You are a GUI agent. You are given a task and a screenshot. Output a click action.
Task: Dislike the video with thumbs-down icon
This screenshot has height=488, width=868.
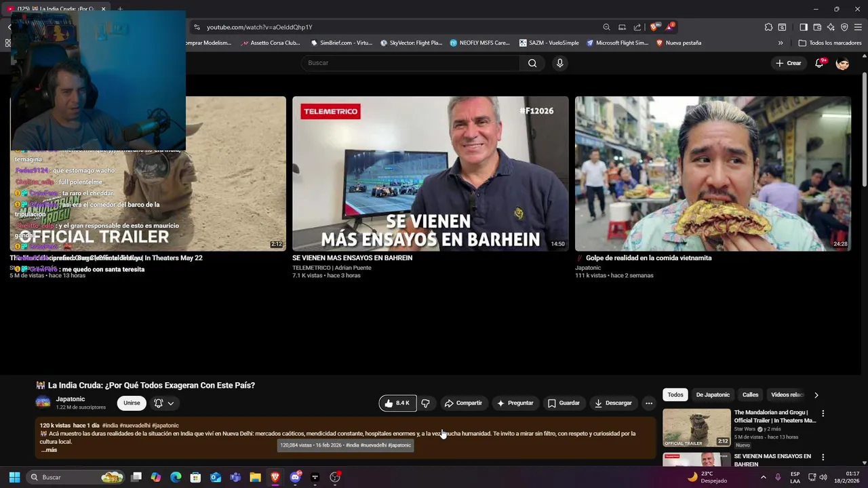coord(425,403)
